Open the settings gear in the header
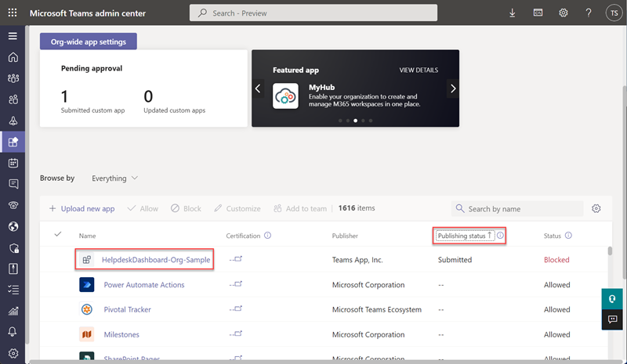The image size is (627, 364). [x=563, y=13]
